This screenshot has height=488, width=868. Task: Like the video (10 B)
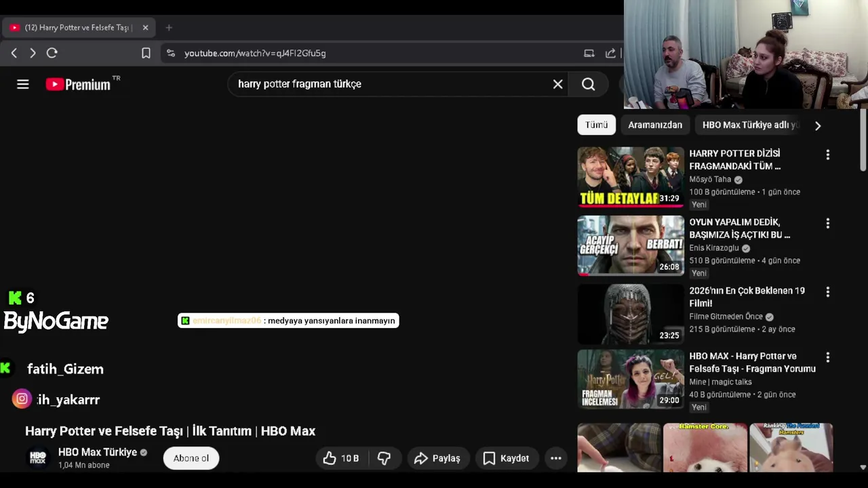pos(341,458)
